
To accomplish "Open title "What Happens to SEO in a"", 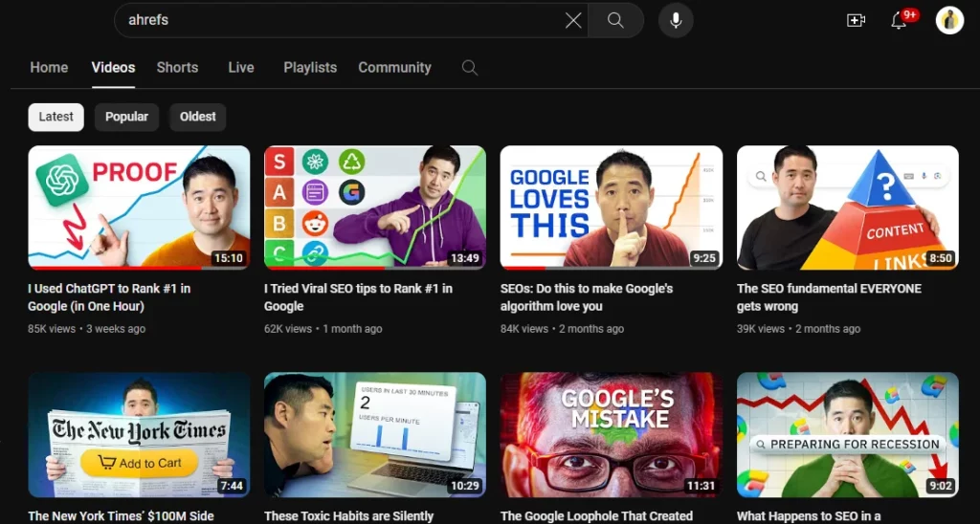I will click(x=809, y=516).
